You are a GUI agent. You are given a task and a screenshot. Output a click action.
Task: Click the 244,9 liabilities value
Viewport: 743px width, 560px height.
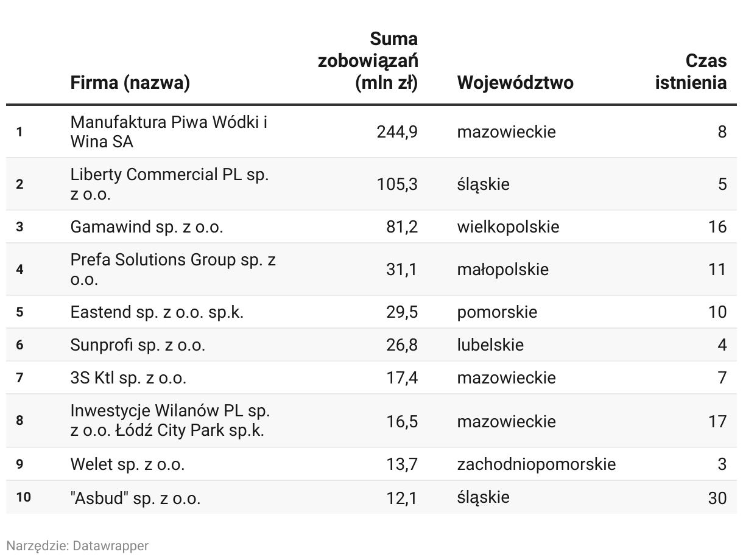[x=397, y=131]
